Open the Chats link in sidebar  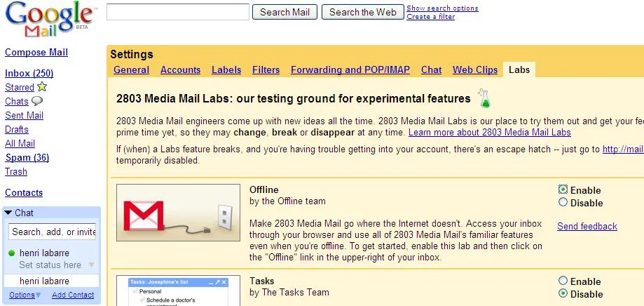(16, 101)
